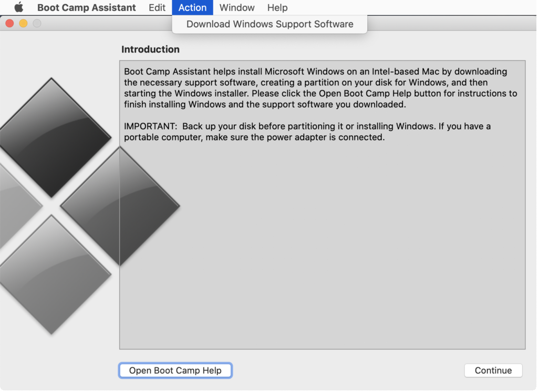Screen dimensions: 538x392
Task: Open the Help menu
Action: point(277,7)
